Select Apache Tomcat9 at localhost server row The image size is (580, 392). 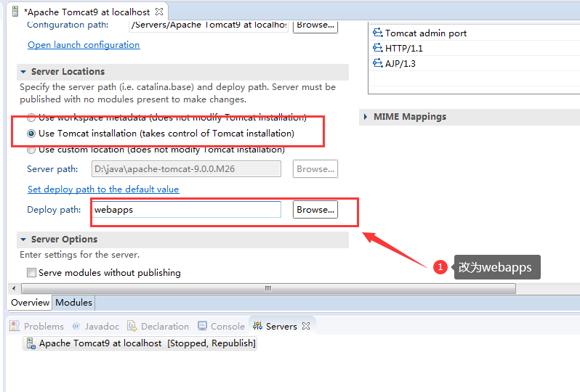point(140,343)
